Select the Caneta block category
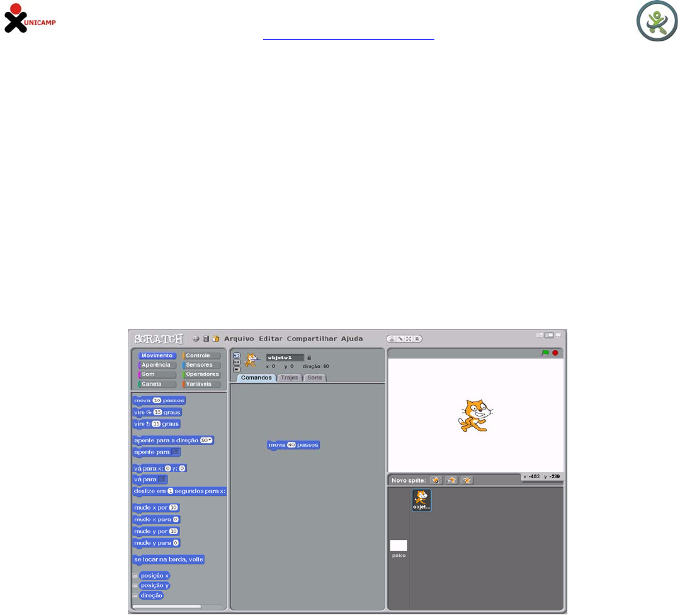This screenshot has height=616, width=678. pos(157,384)
